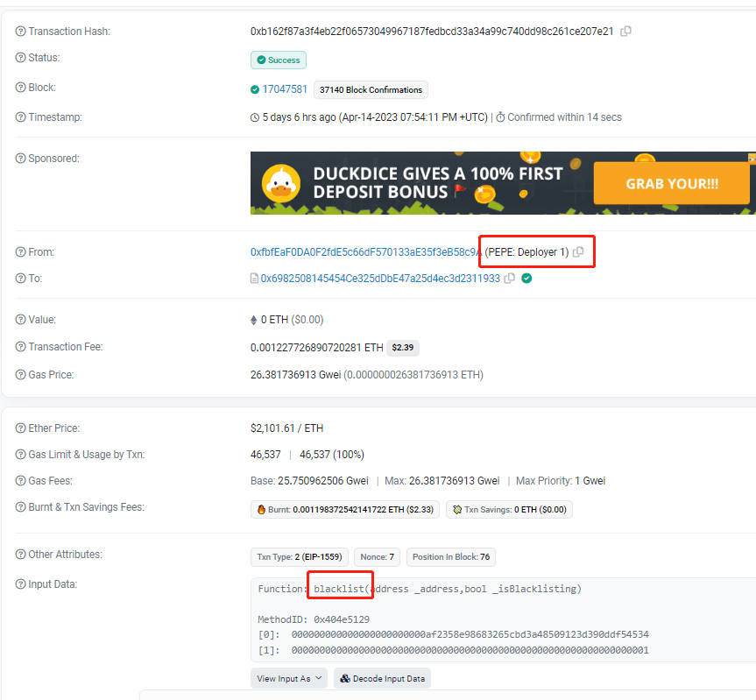Copy the transaction hash to clipboard
The width and height of the screenshot is (756, 700).
coord(625,32)
